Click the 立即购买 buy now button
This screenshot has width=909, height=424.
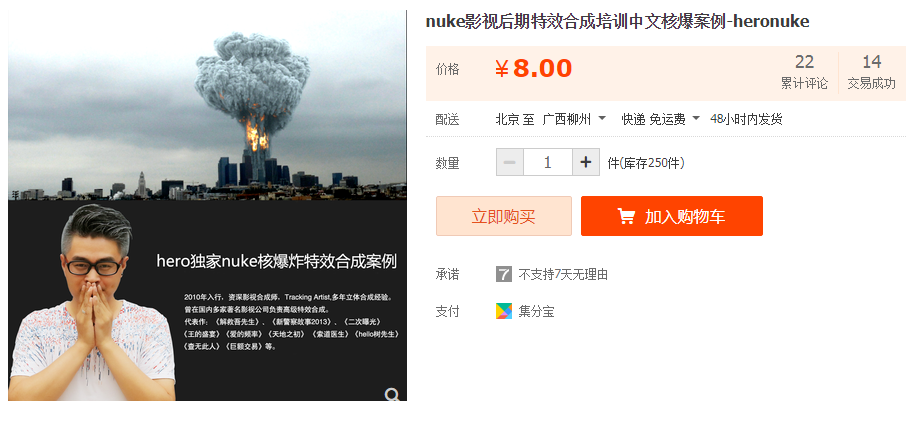click(504, 216)
